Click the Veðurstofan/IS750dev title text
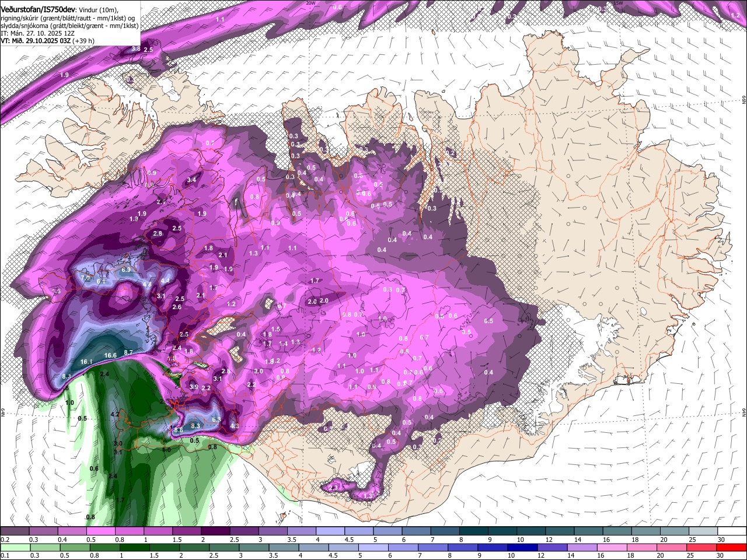 click(x=38, y=9)
